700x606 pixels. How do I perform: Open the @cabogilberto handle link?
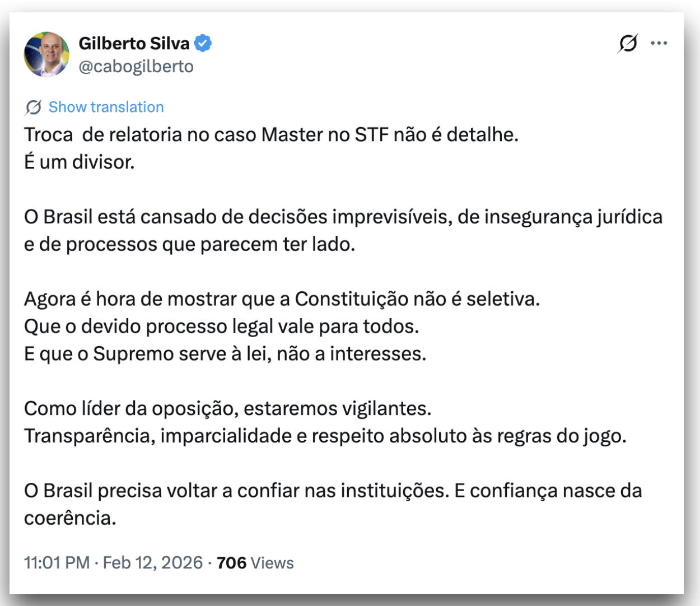[x=136, y=66]
